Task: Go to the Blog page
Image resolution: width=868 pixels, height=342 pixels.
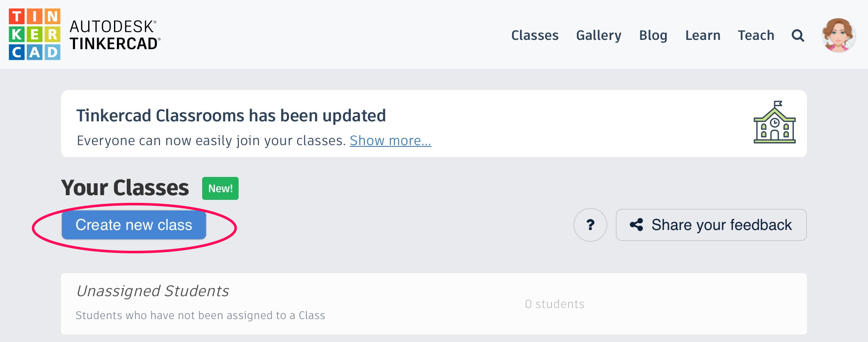Action: pos(653,35)
